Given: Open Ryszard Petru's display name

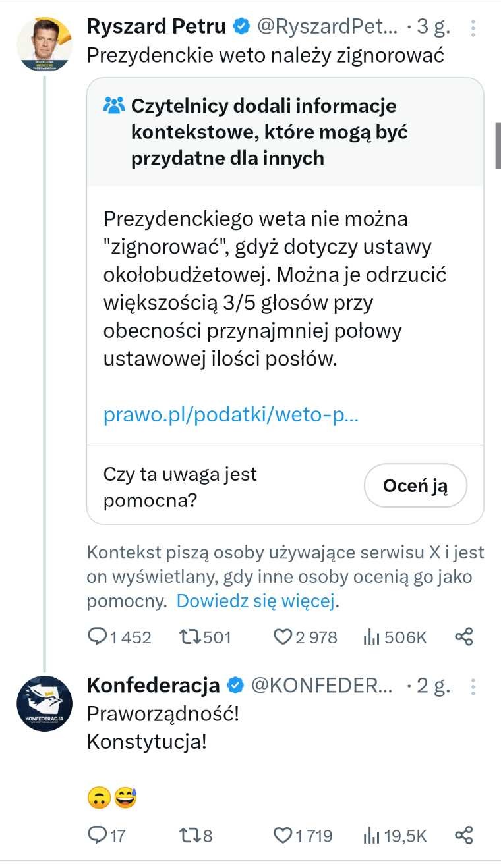Looking at the screenshot, I should 157,26.
